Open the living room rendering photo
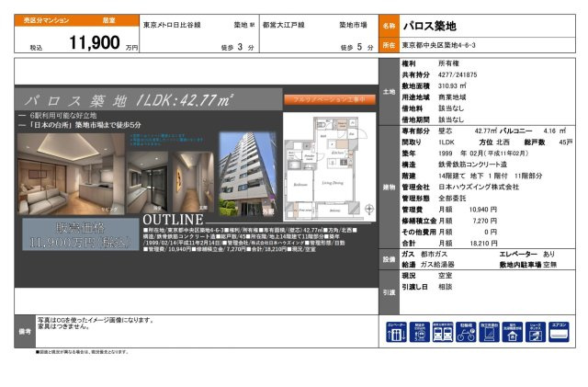The width and height of the screenshot is (588, 387). coord(71,174)
